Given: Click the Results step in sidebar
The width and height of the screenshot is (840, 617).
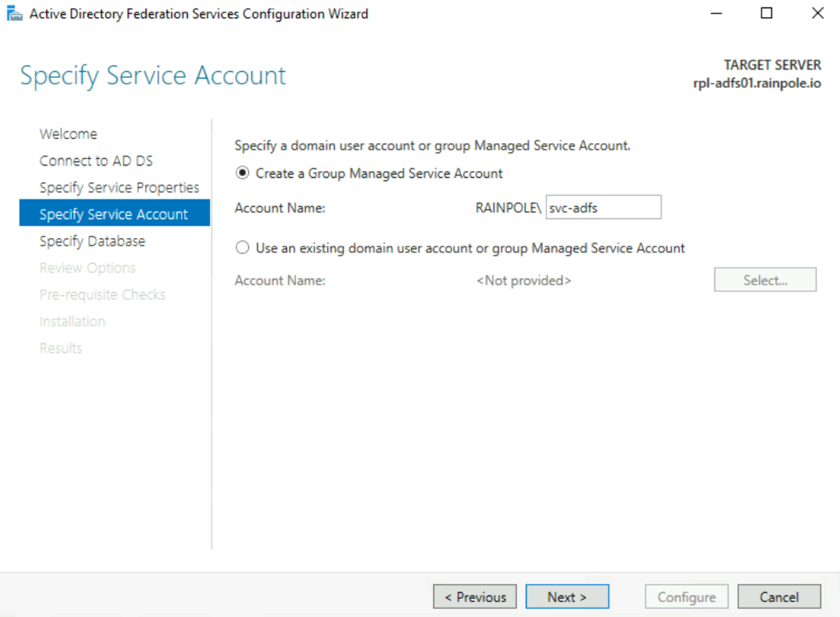Looking at the screenshot, I should tap(61, 348).
